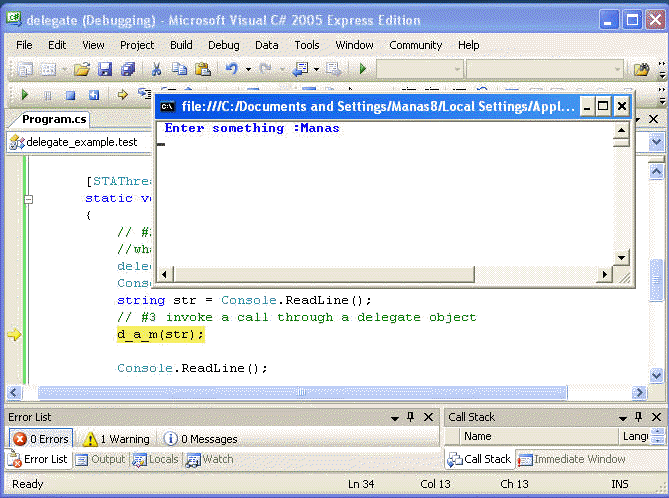
Task: Click the Save icon in toolbar
Action: [x=105, y=69]
